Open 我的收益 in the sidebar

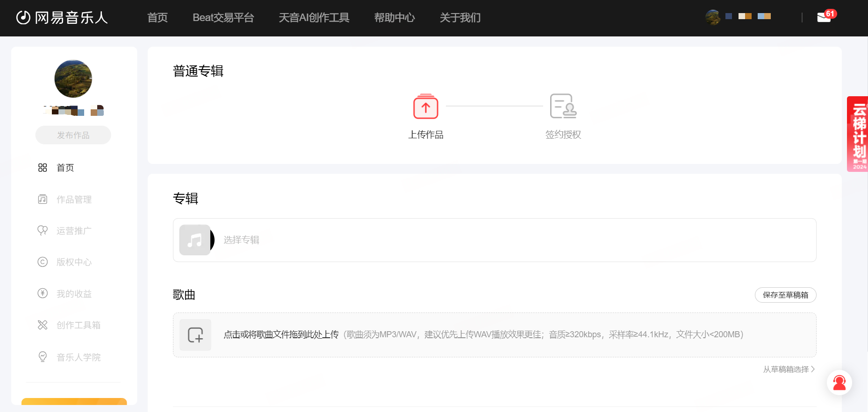click(74, 294)
